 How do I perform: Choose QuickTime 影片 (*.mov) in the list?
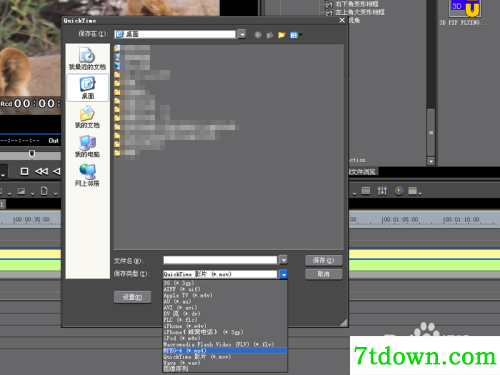click(x=224, y=357)
